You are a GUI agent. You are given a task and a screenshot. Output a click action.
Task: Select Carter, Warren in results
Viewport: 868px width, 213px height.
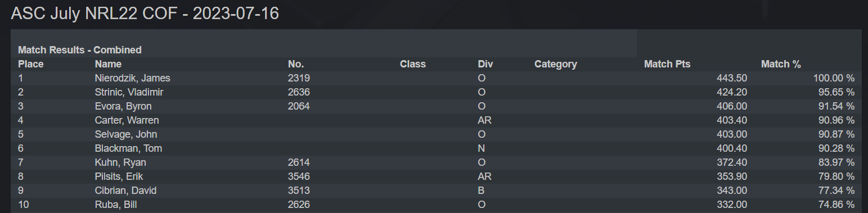127,120
